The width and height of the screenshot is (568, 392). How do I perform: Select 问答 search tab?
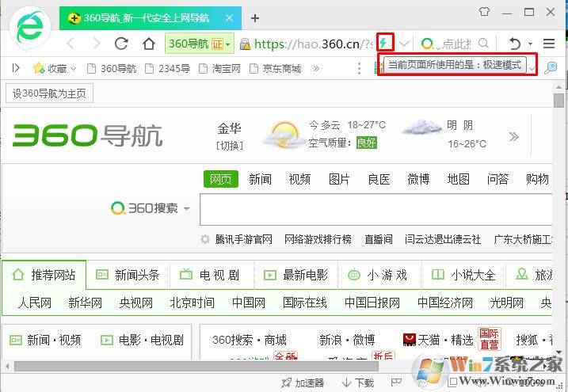tap(497, 179)
